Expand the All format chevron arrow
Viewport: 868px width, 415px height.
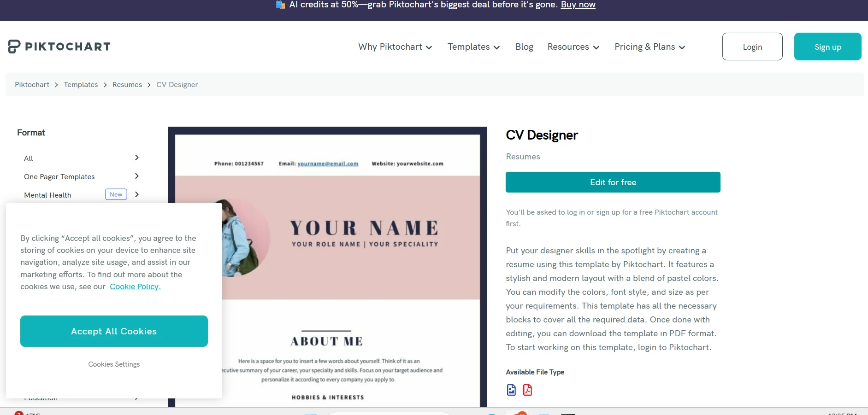[x=136, y=158]
